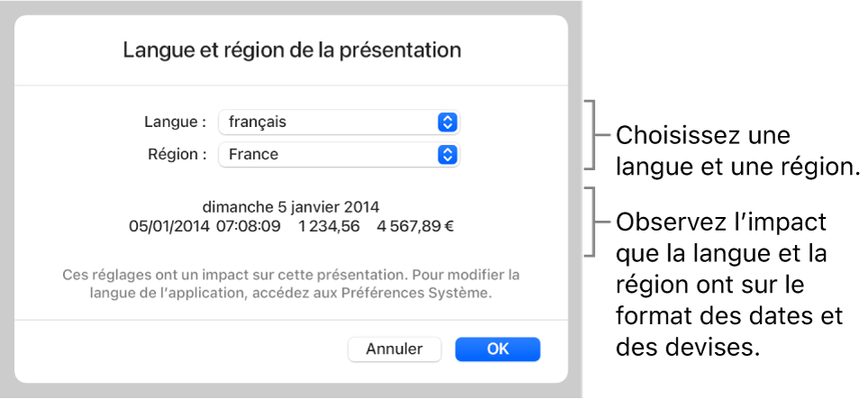Click the currency example 4 567,89 €

(x=416, y=226)
